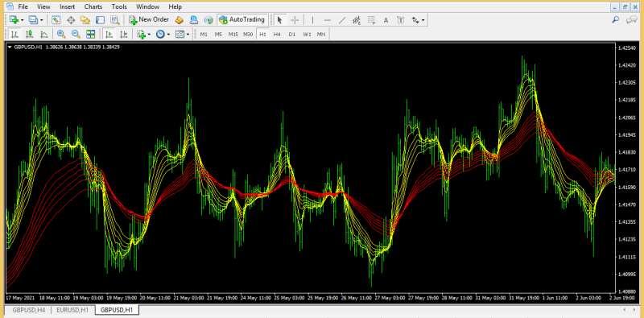Select the H4 timeframe button
The height and width of the screenshot is (318, 644).
277,34
